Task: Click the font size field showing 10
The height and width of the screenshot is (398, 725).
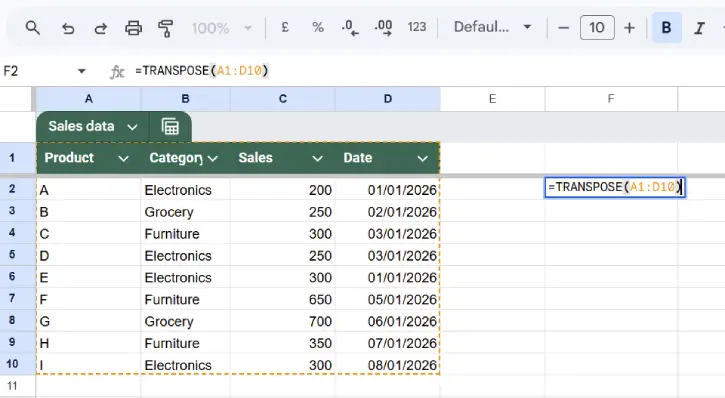Action: click(x=597, y=27)
